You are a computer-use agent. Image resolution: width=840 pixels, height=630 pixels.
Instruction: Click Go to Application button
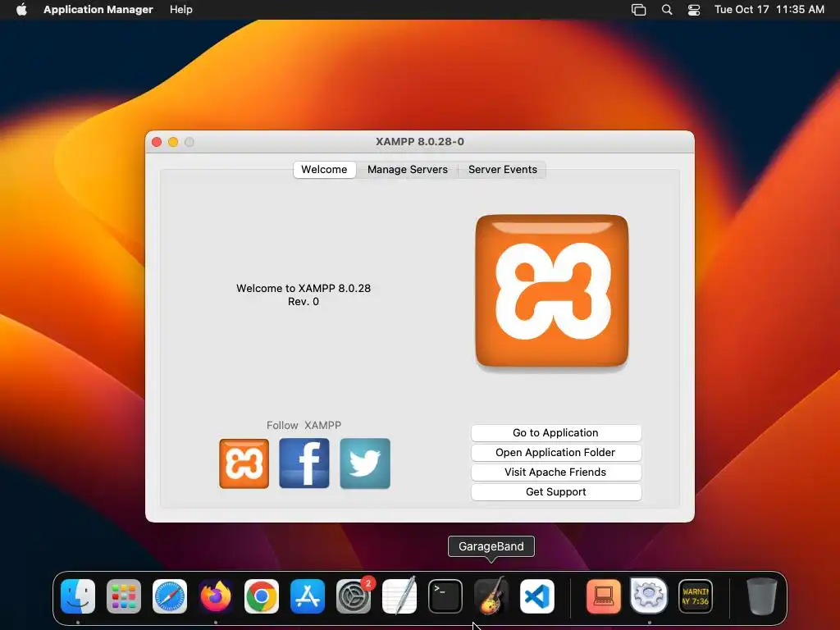click(x=556, y=433)
